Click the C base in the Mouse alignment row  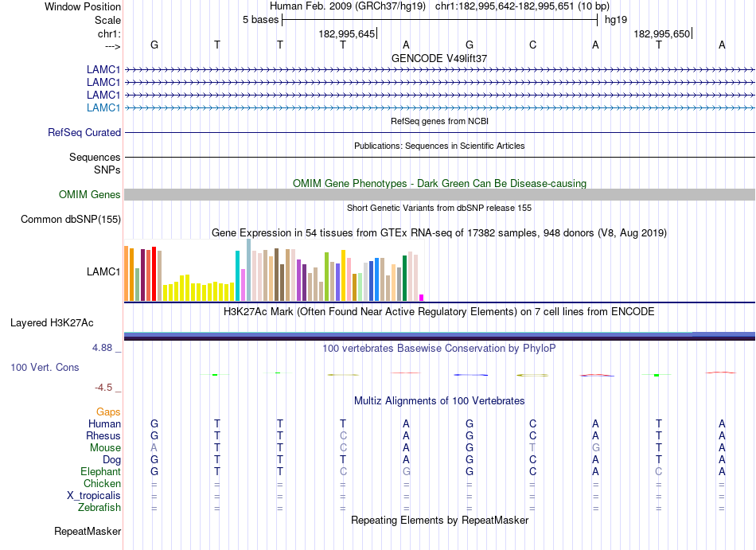click(343, 448)
